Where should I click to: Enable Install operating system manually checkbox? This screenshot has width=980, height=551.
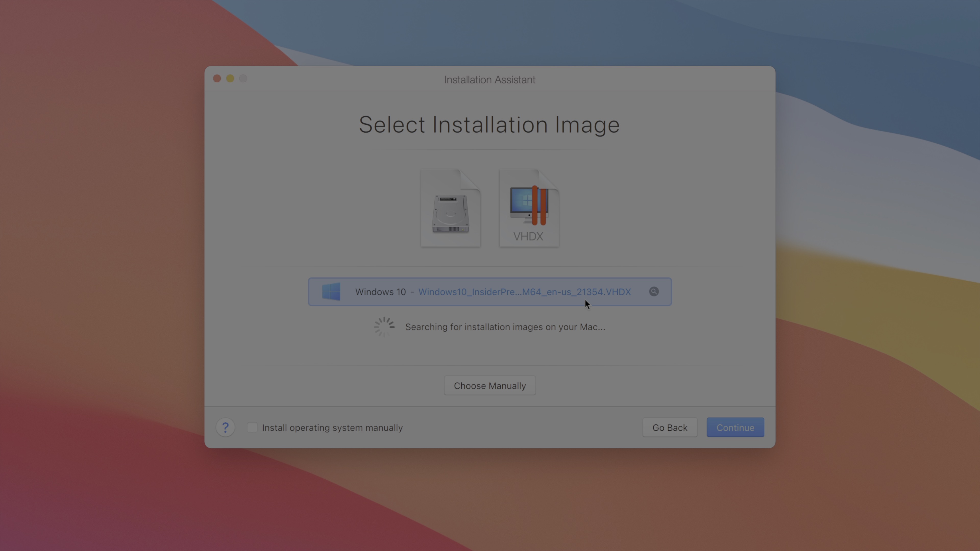click(252, 428)
